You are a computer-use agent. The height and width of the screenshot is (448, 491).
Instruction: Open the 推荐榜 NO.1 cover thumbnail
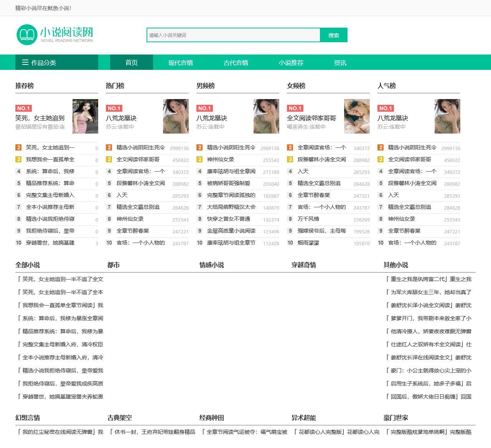click(85, 116)
